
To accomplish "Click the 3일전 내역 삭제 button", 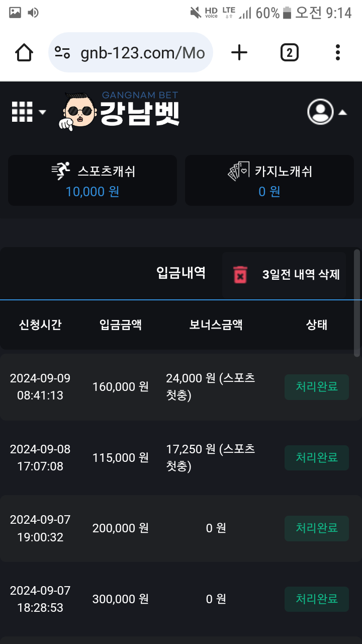I will pos(301,275).
